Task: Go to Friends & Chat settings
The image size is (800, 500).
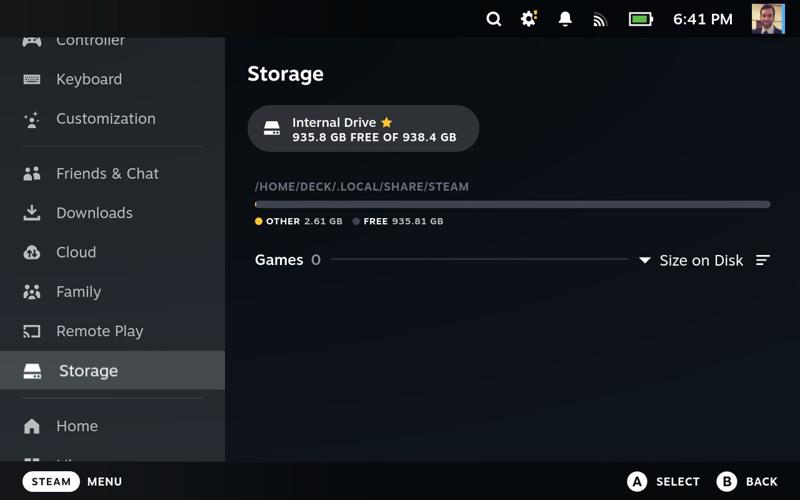Action: (x=112, y=173)
